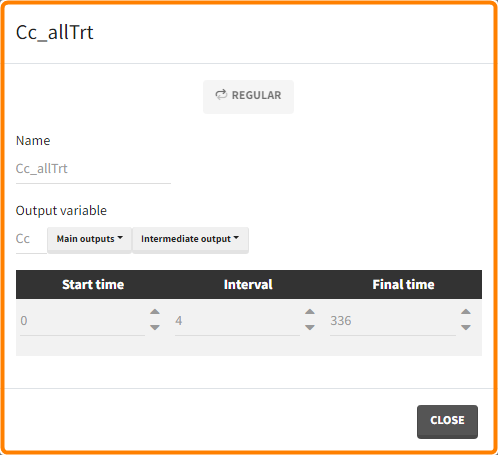Increment the Interval with up arrow
The height and width of the screenshot is (455, 498).
tap(310, 312)
